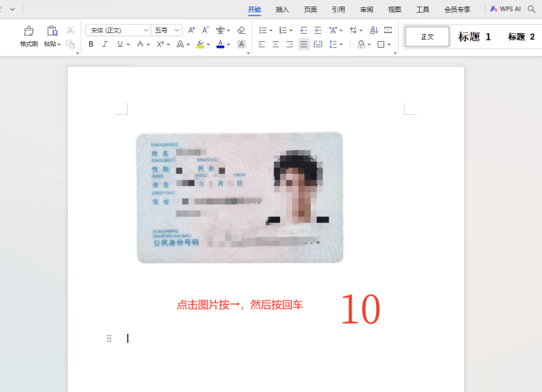Viewport: 542px width, 392px height.
Task: Toggle Underline formatting
Action: coord(120,44)
